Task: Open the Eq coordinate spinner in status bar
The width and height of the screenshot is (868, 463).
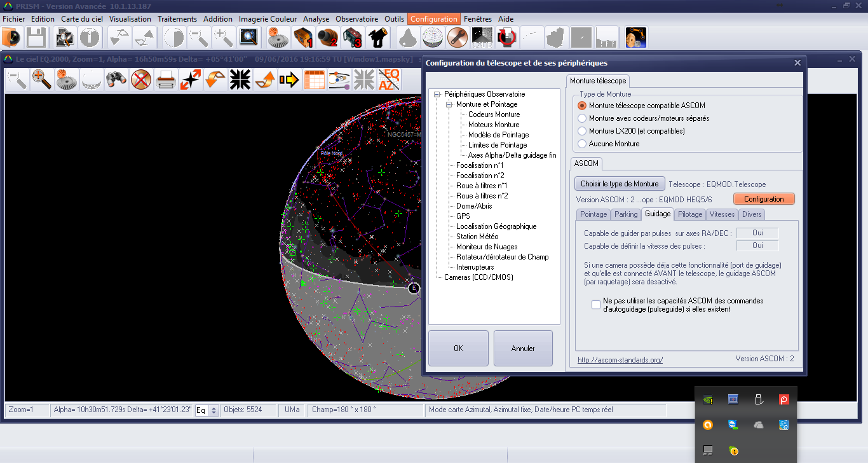Action: (214, 410)
